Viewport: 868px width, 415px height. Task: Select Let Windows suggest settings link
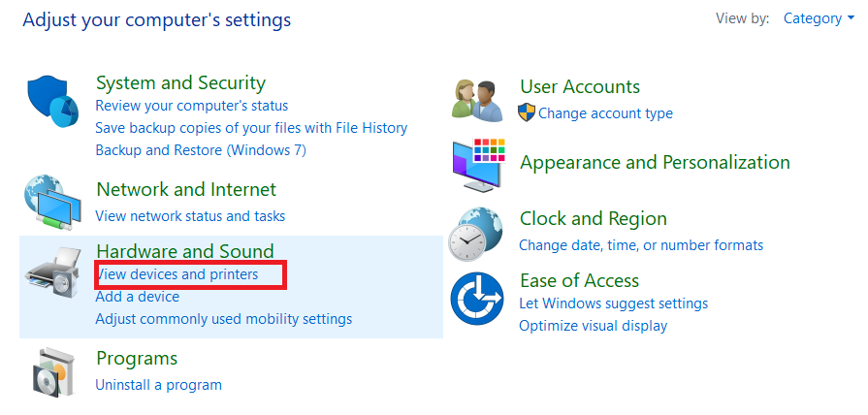point(613,303)
